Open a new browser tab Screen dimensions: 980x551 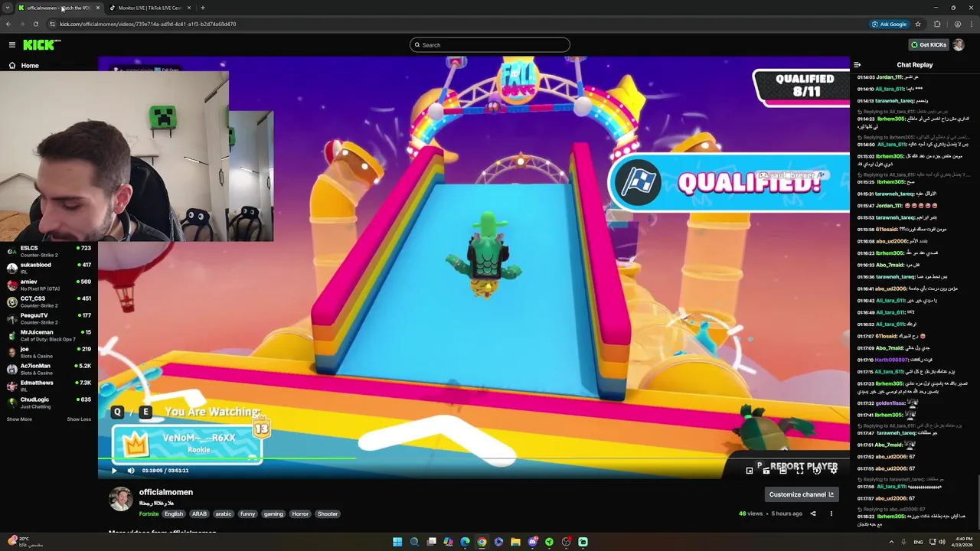coord(203,8)
